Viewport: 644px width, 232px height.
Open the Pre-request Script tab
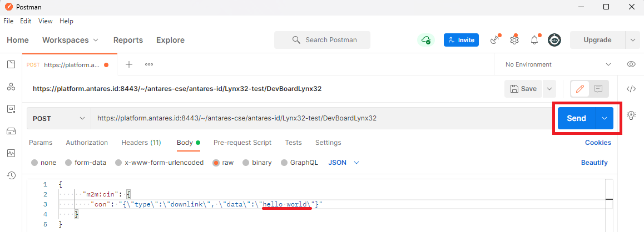pyautogui.click(x=242, y=143)
